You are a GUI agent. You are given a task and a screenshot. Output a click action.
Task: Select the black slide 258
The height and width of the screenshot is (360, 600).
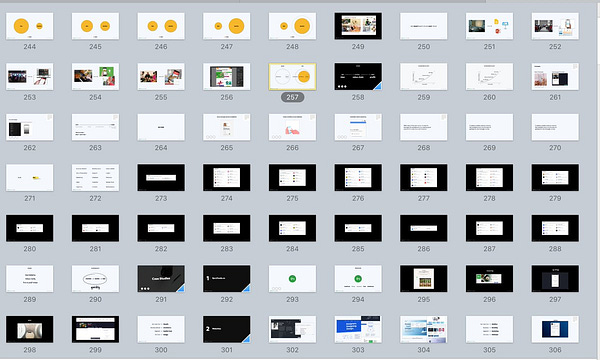[x=358, y=77]
